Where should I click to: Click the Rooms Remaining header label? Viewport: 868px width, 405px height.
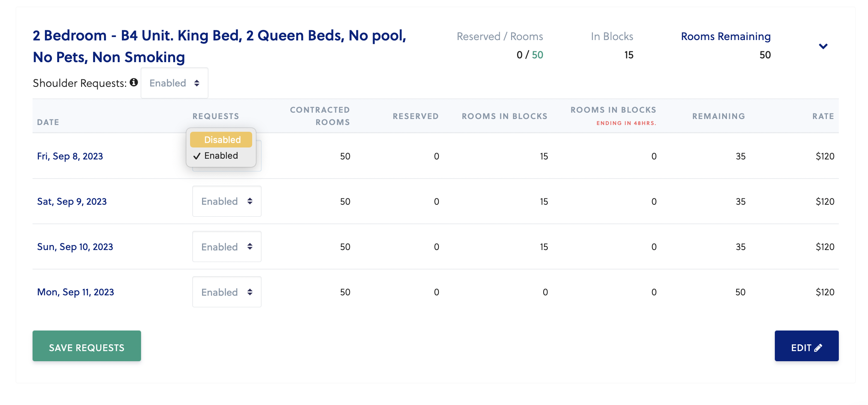click(725, 36)
